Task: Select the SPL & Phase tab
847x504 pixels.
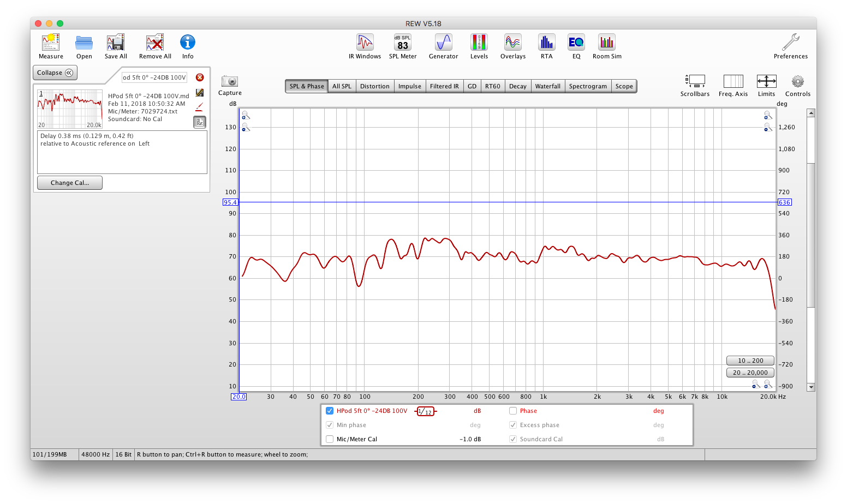Action: [307, 86]
